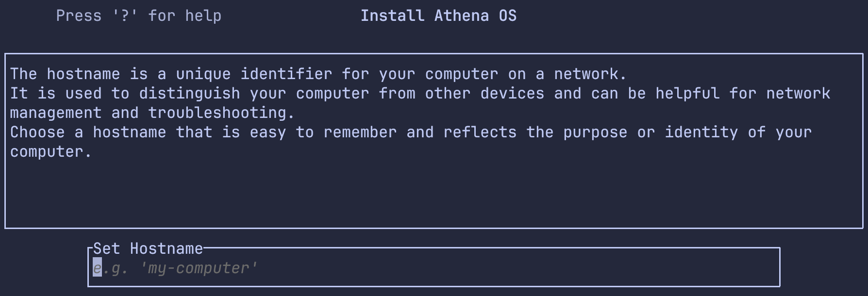Click the "Press '?' for help" hint
Screen dimensions: 868x296
pyautogui.click(x=138, y=16)
